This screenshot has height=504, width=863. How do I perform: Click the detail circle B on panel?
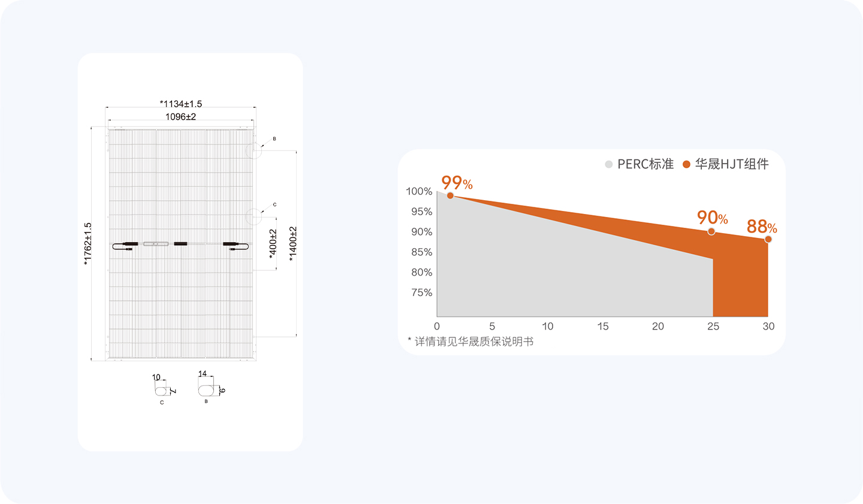pos(254,150)
